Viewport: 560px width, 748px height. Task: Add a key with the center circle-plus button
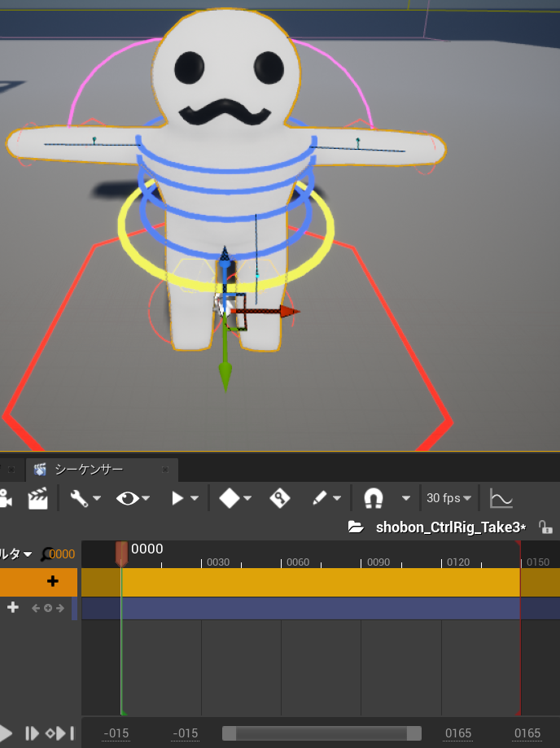pyautogui.click(x=48, y=608)
